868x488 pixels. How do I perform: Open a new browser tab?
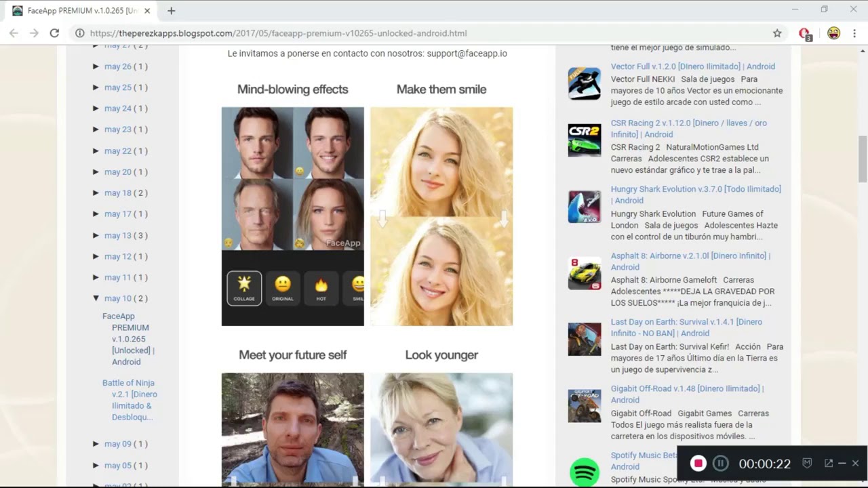pos(171,11)
